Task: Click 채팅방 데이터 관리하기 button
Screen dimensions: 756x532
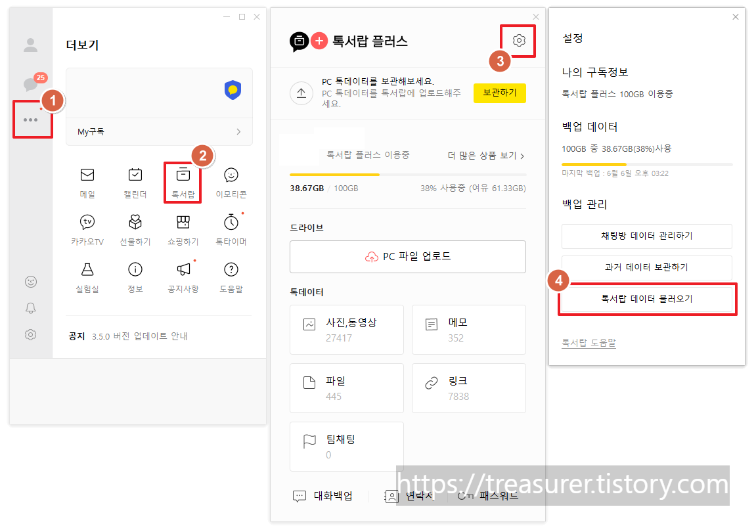Action: 646,236
